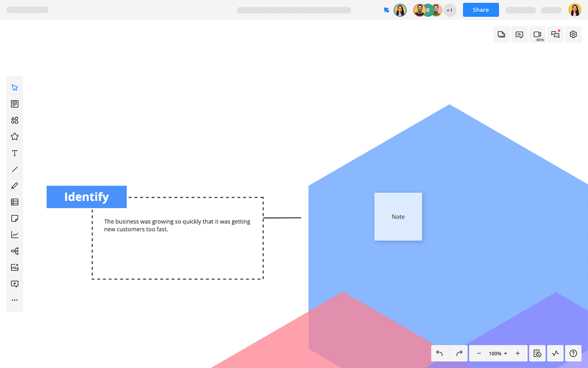This screenshot has height=368, width=588.
Task: Select the Pen drawing tool
Action: coord(15,186)
